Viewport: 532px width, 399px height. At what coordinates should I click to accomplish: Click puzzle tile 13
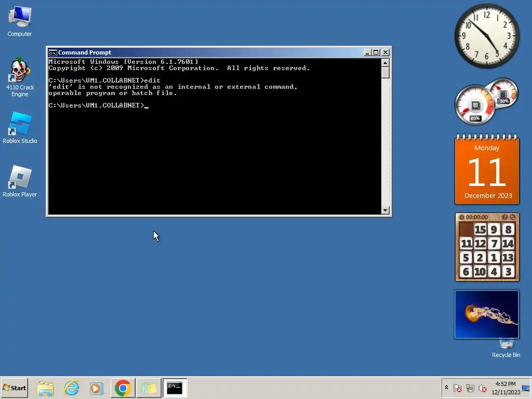click(508, 258)
